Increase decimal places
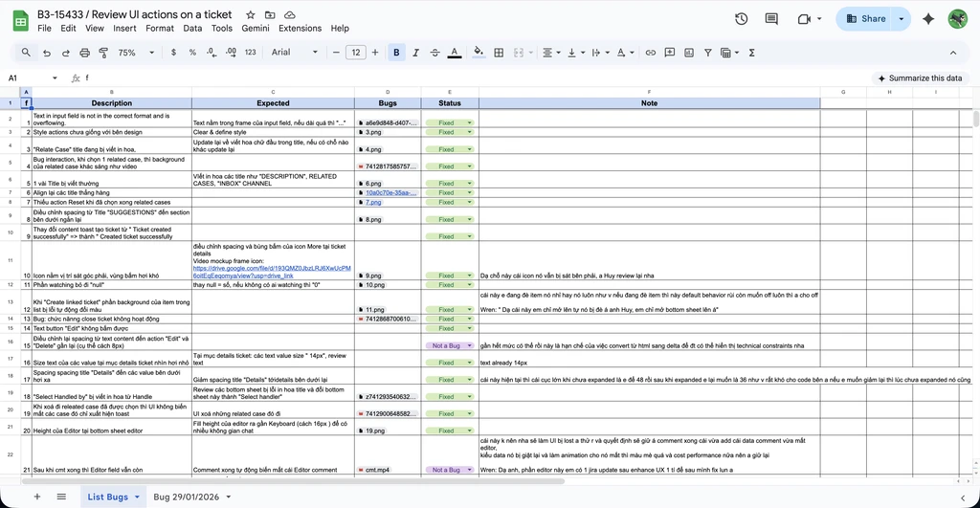 [232, 53]
